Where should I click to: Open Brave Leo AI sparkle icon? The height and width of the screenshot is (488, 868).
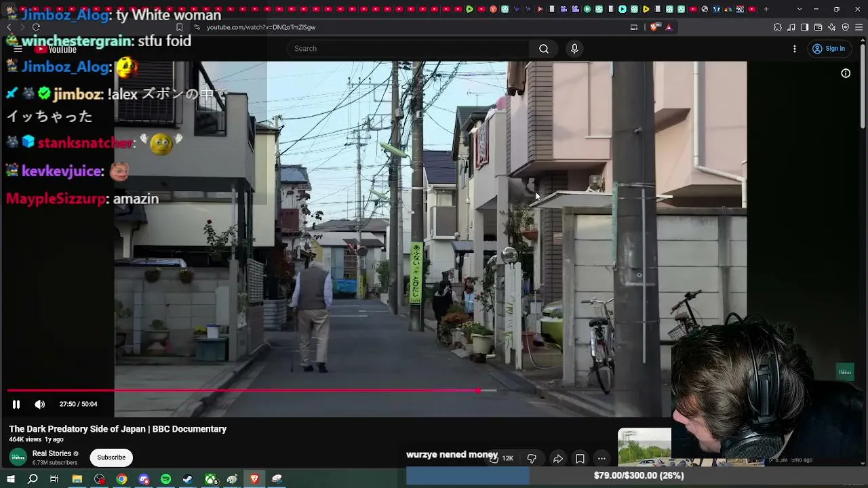tap(832, 27)
